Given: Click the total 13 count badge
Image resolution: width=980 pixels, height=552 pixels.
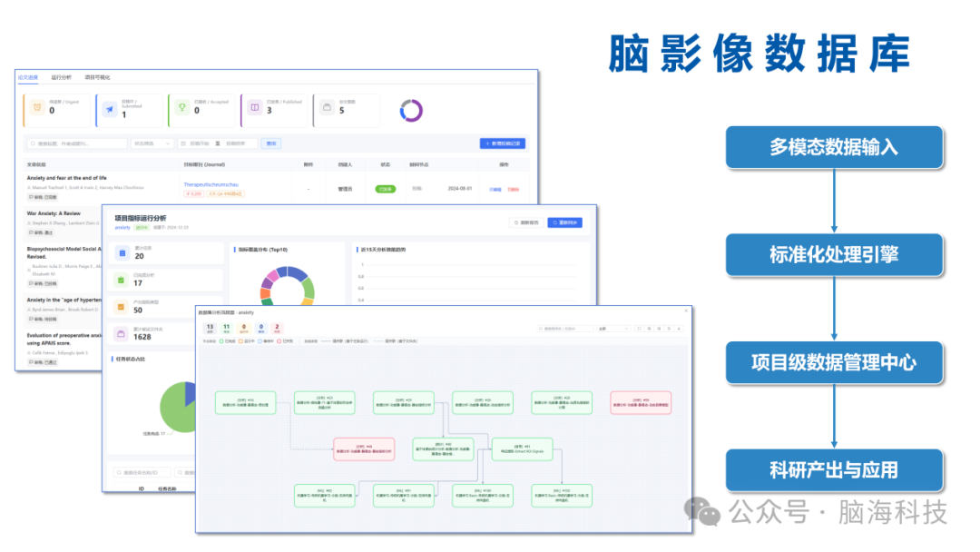Looking at the screenshot, I should 210,328.
